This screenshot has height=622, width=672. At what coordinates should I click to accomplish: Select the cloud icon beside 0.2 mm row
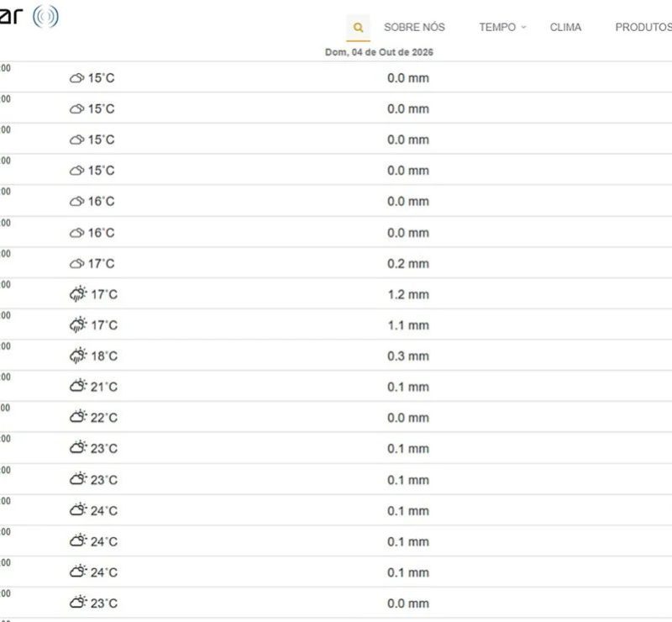coord(76,263)
